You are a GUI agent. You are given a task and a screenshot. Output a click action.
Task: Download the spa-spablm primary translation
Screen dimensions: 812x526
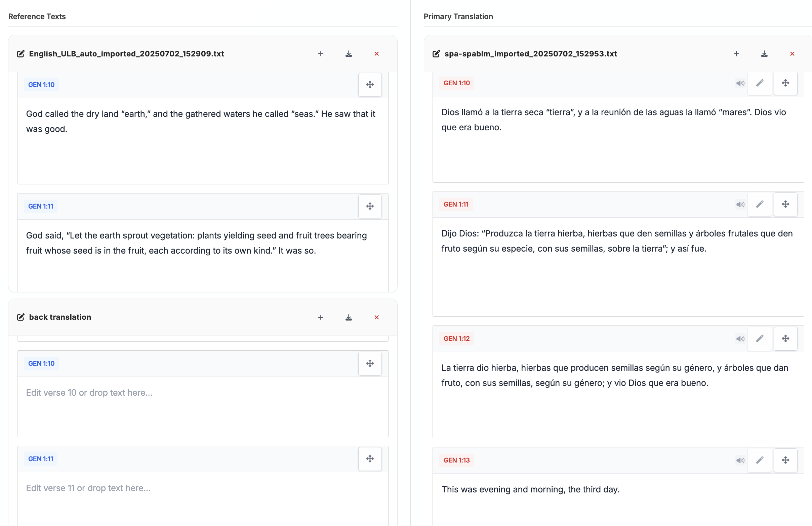(764, 54)
